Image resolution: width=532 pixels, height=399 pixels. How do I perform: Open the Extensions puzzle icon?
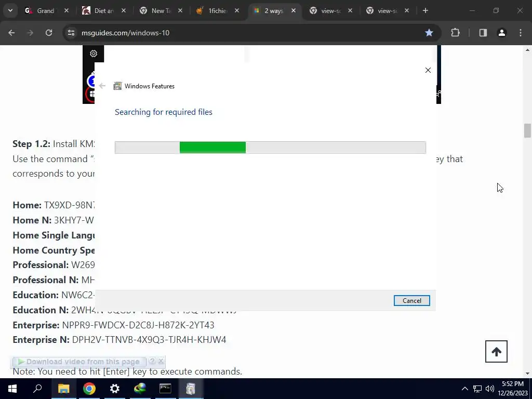pyautogui.click(x=455, y=33)
